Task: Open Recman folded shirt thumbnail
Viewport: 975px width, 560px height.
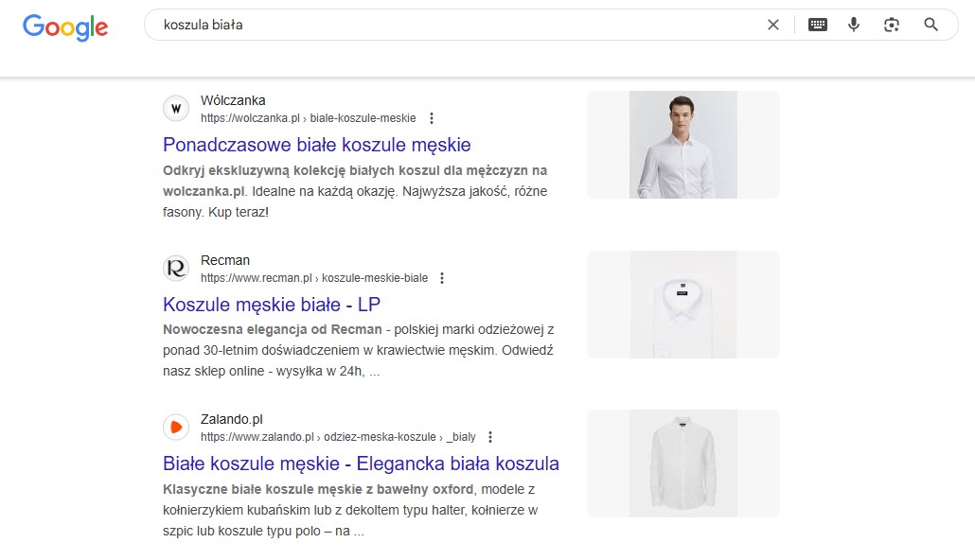Action: tap(683, 305)
